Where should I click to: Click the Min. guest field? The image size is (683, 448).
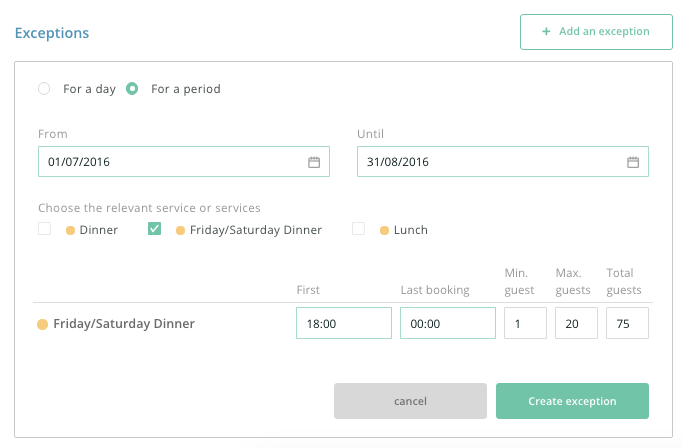click(525, 323)
